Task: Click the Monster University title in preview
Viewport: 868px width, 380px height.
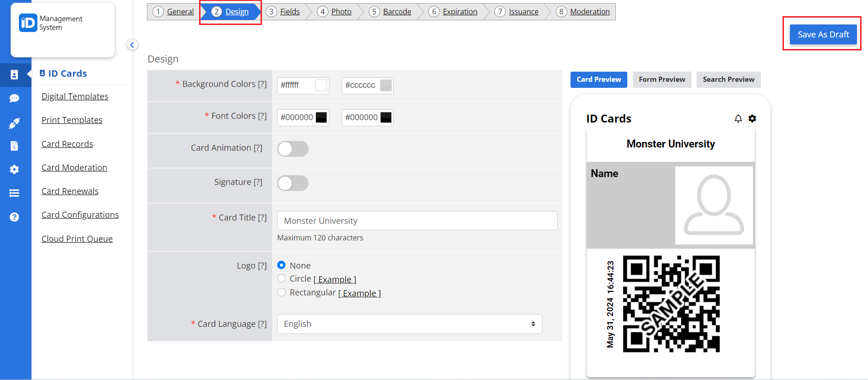Action: [671, 144]
